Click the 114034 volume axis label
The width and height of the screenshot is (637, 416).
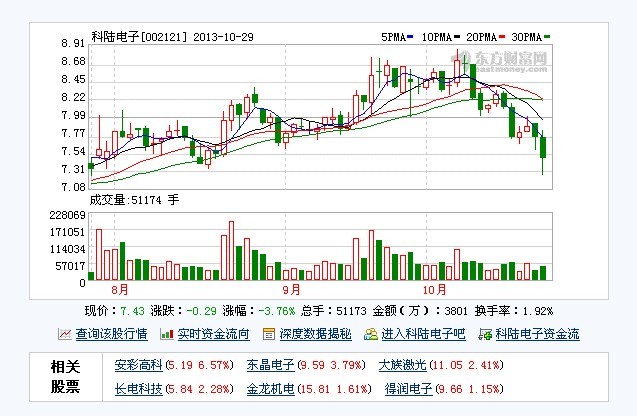(67, 249)
